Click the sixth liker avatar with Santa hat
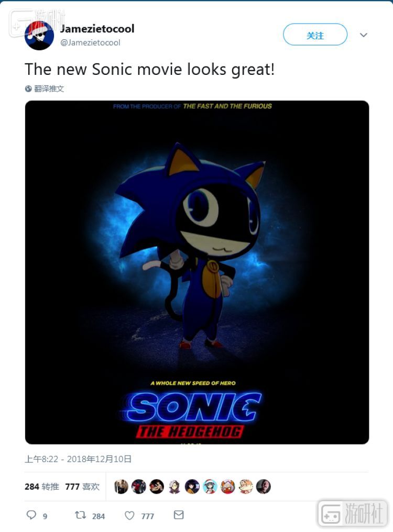 click(210, 487)
